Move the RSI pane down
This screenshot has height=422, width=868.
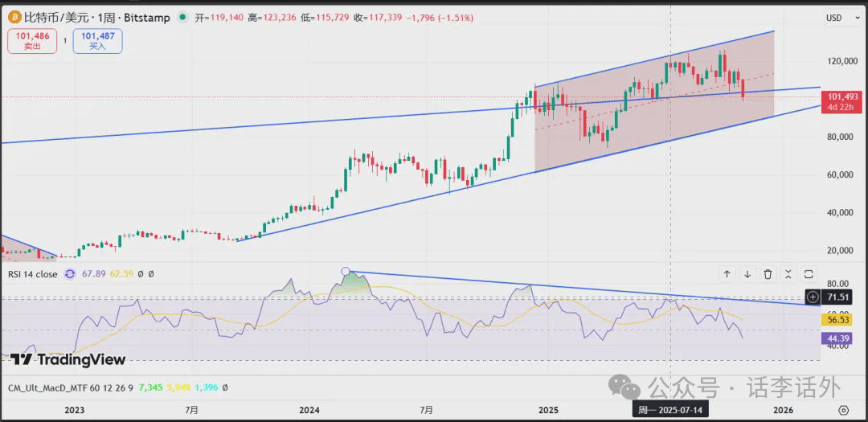click(747, 274)
